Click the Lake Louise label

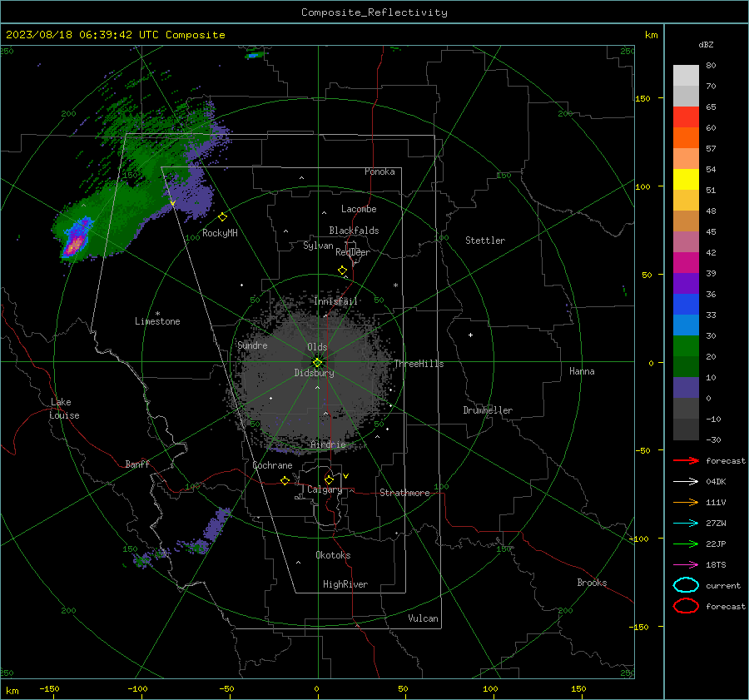pos(64,409)
